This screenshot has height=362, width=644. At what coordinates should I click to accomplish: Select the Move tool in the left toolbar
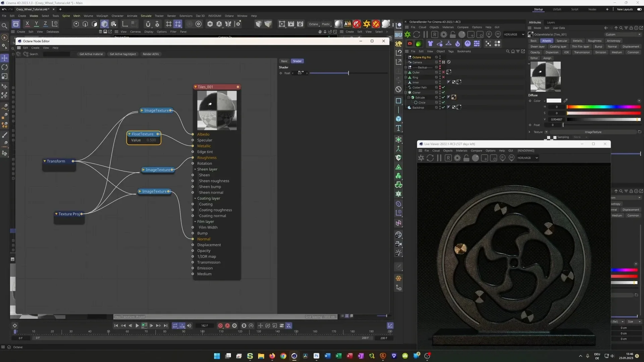tap(4, 58)
